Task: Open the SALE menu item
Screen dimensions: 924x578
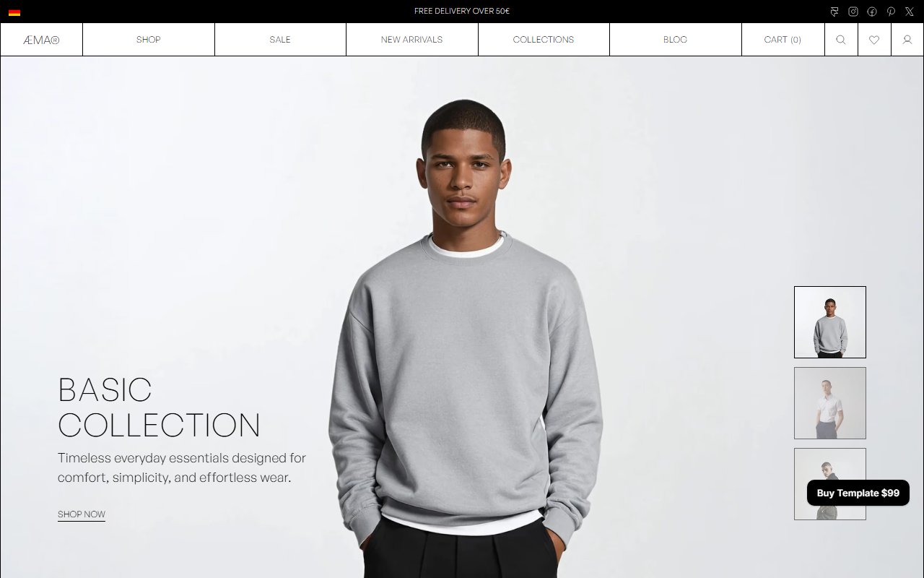Action: [x=280, y=40]
